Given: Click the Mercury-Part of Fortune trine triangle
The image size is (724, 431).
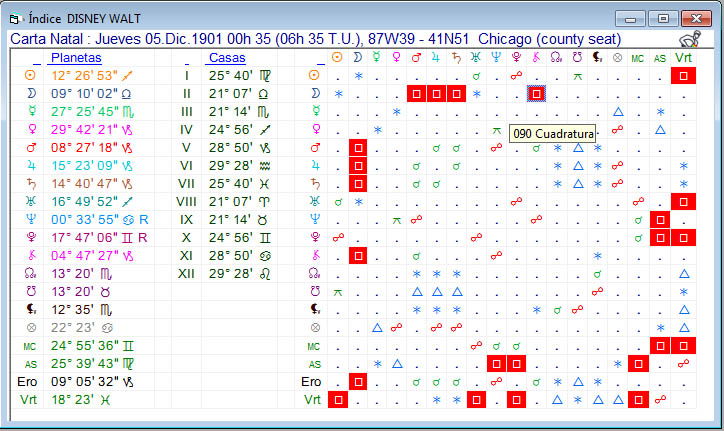Looking at the screenshot, I should (x=618, y=111).
